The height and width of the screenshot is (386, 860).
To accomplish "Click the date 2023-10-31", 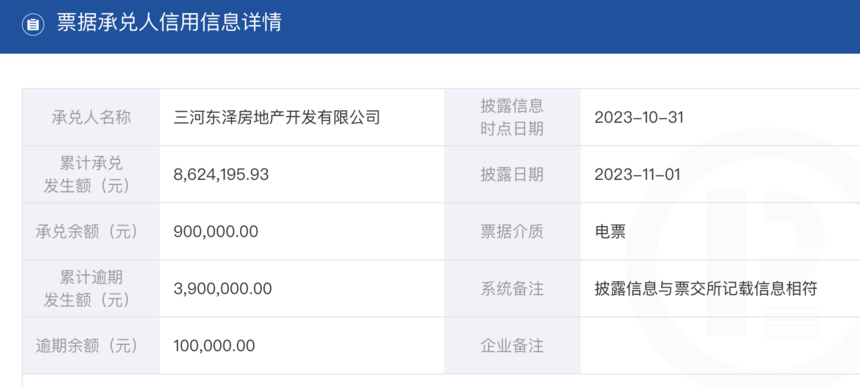I will [x=639, y=118].
